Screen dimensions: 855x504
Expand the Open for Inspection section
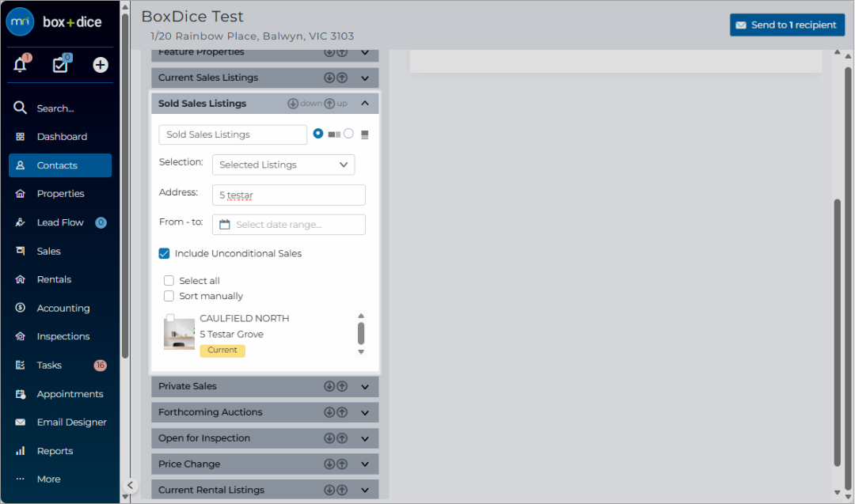pyautogui.click(x=365, y=438)
